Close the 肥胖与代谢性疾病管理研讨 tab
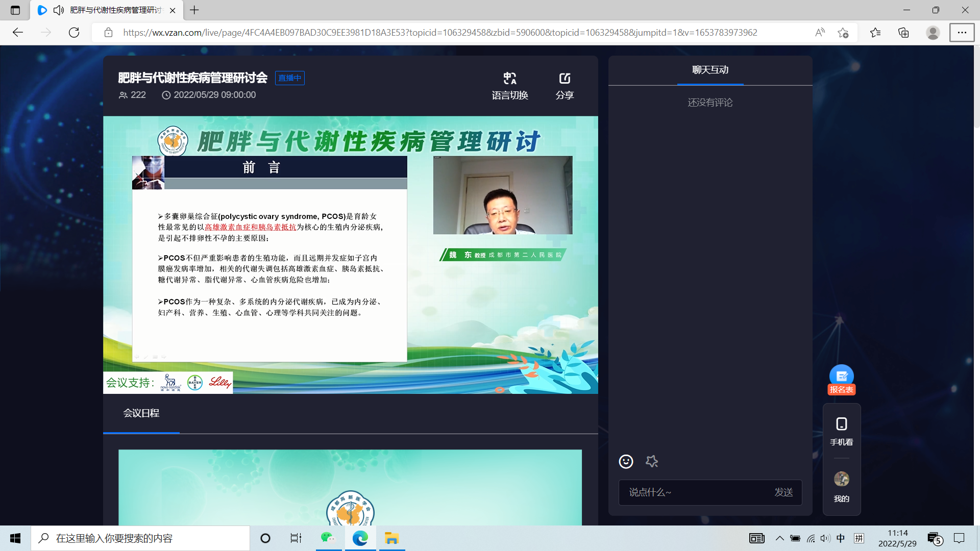 pyautogui.click(x=173, y=10)
